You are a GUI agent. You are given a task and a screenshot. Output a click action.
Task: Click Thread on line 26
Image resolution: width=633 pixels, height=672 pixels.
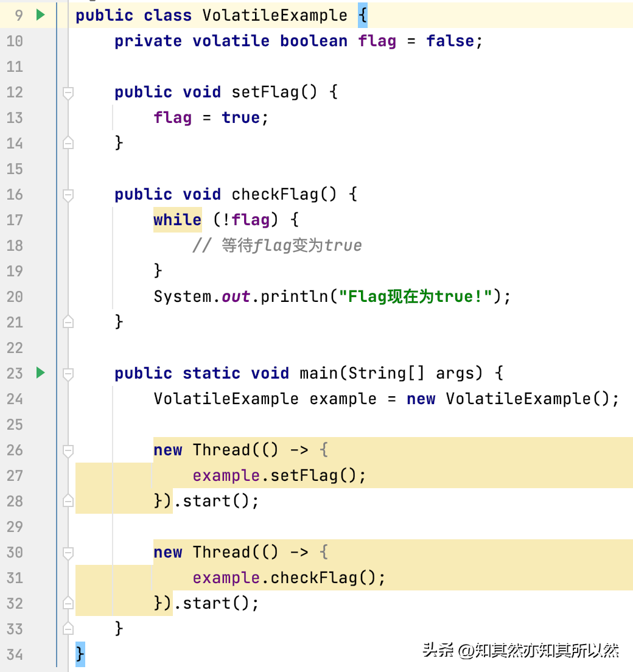pos(221,450)
